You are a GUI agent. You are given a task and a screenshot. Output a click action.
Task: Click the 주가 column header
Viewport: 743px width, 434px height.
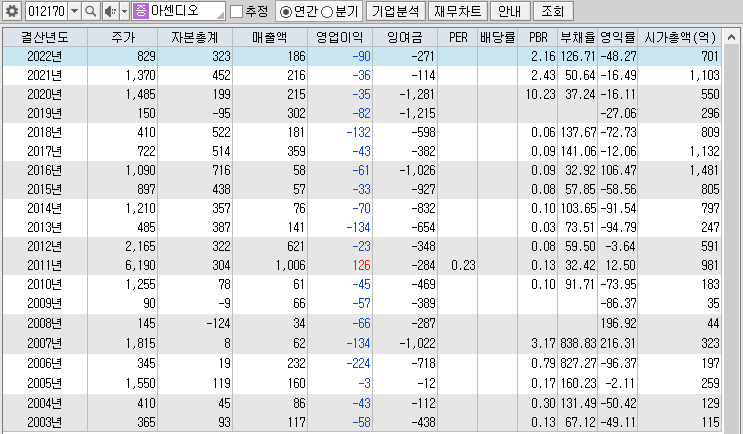[123, 37]
